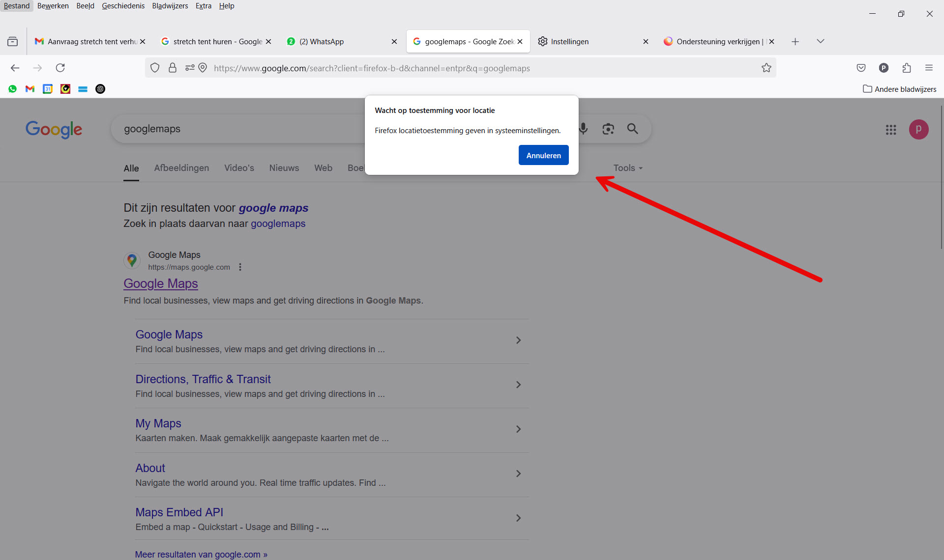Open the Beeld menu
Image resolution: width=944 pixels, height=560 pixels.
(85, 6)
